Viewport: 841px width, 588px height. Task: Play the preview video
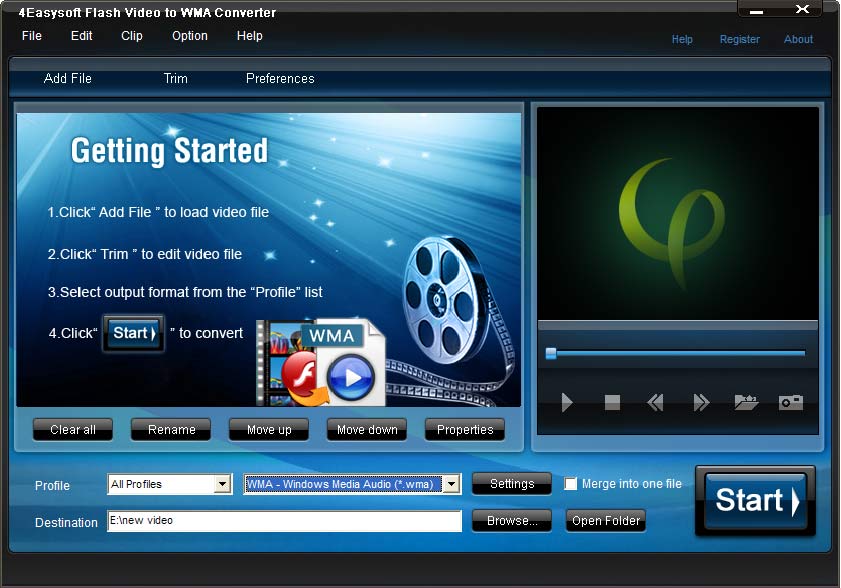pyautogui.click(x=567, y=402)
